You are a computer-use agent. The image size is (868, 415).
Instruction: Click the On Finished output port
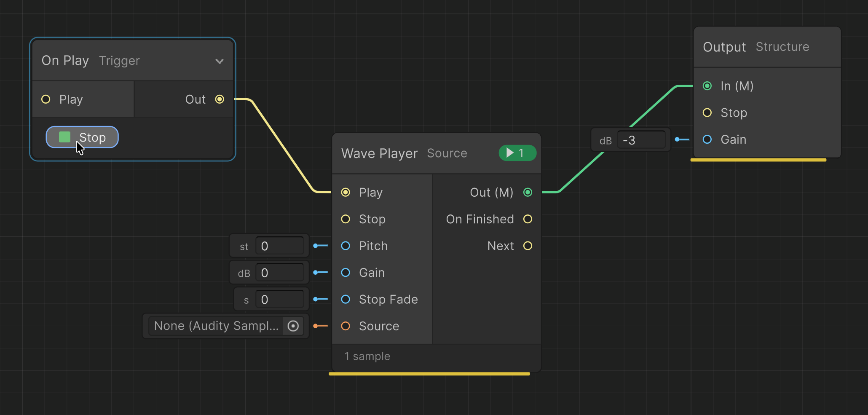point(528,219)
